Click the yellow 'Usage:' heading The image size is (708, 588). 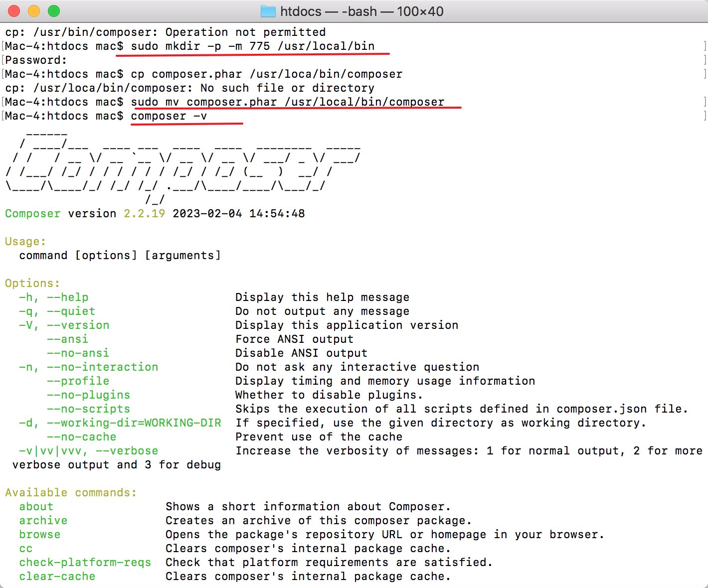tap(25, 242)
